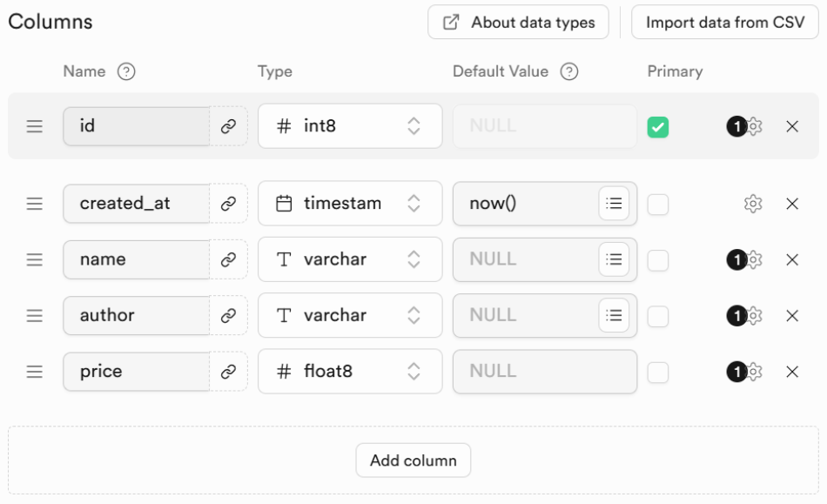Tick the Primary checkbox for price
The width and height of the screenshot is (827, 504).
(658, 373)
